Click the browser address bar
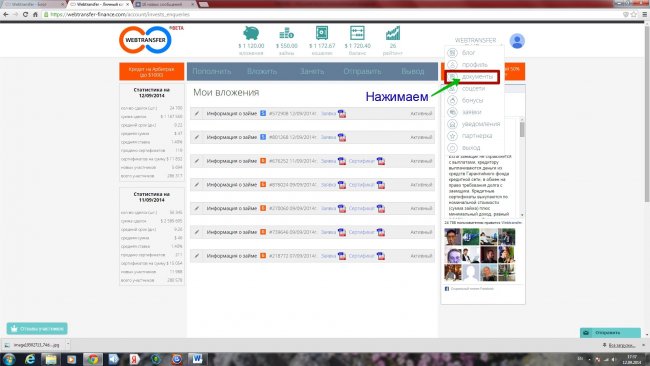This screenshot has width=650, height=366. (332, 14)
